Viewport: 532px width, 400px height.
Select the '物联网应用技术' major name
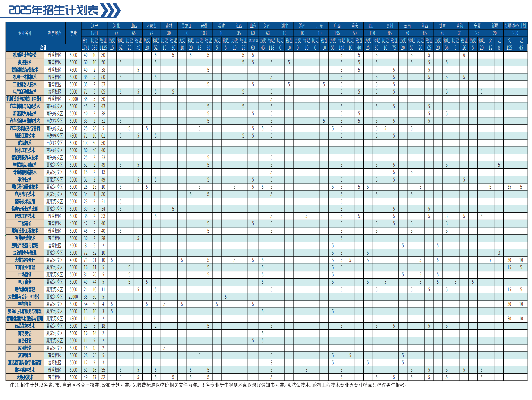[25, 165]
